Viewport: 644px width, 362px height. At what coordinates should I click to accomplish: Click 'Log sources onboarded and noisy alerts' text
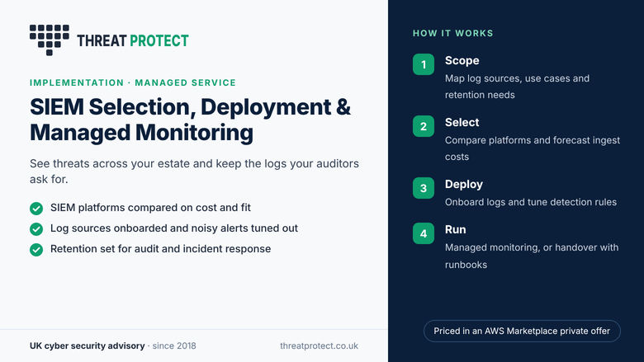click(174, 228)
